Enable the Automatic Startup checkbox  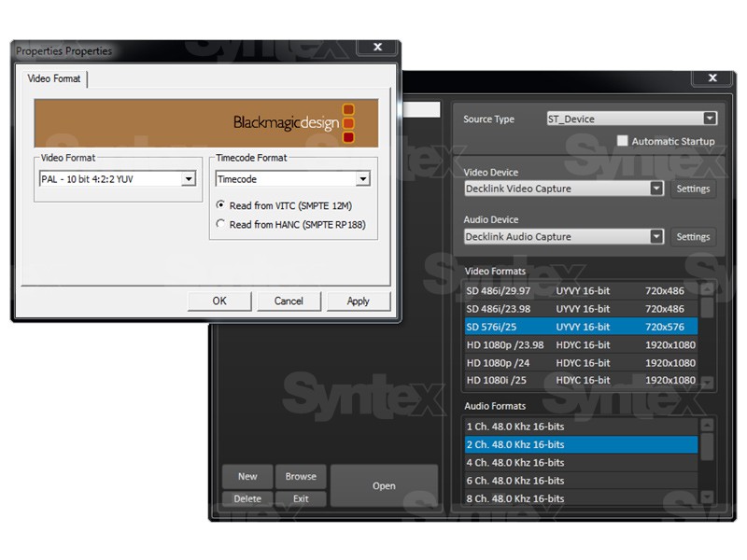click(623, 141)
